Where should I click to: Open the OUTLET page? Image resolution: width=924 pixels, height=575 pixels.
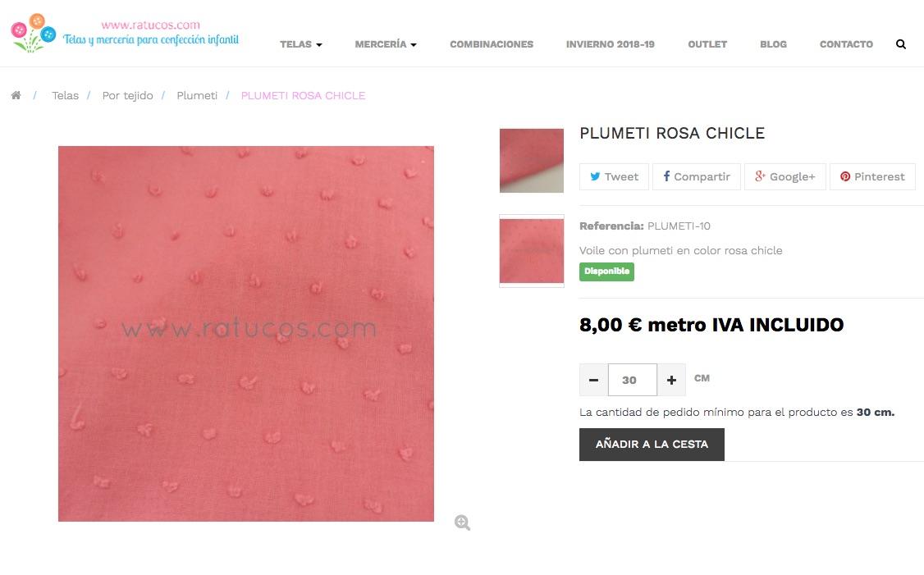click(x=707, y=44)
